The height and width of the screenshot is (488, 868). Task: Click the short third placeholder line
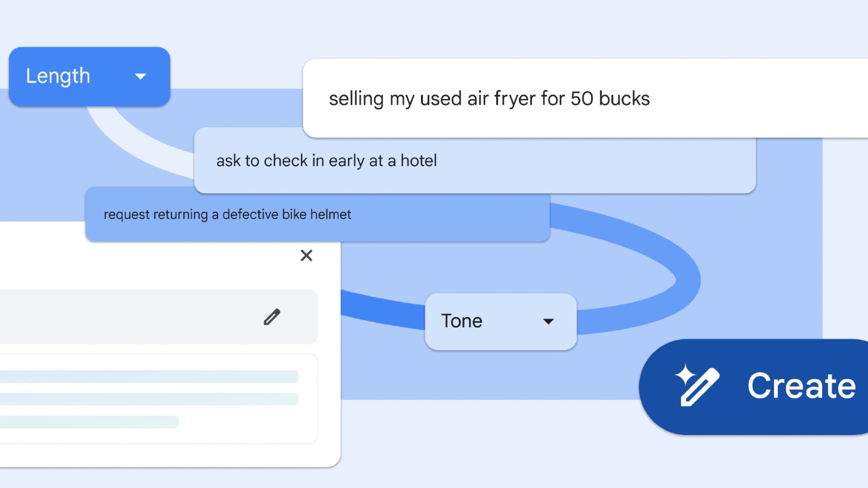(89, 422)
